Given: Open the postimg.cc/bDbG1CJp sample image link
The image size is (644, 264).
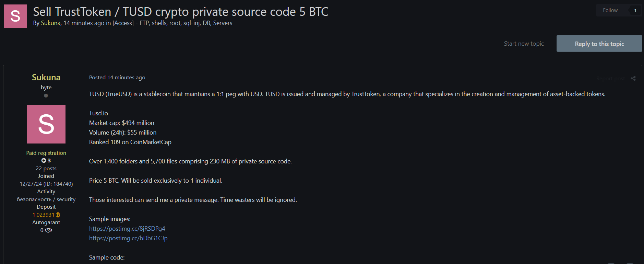Looking at the screenshot, I should (128, 238).
